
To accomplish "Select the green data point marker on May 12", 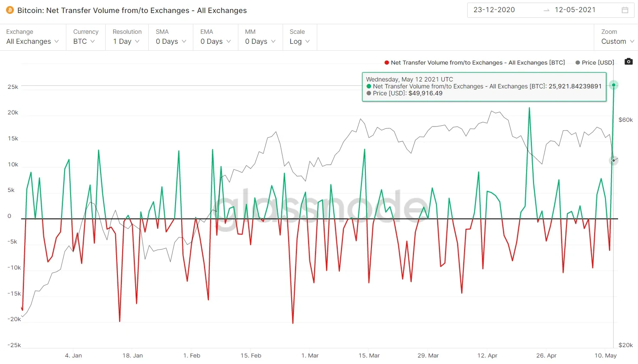I will (614, 85).
